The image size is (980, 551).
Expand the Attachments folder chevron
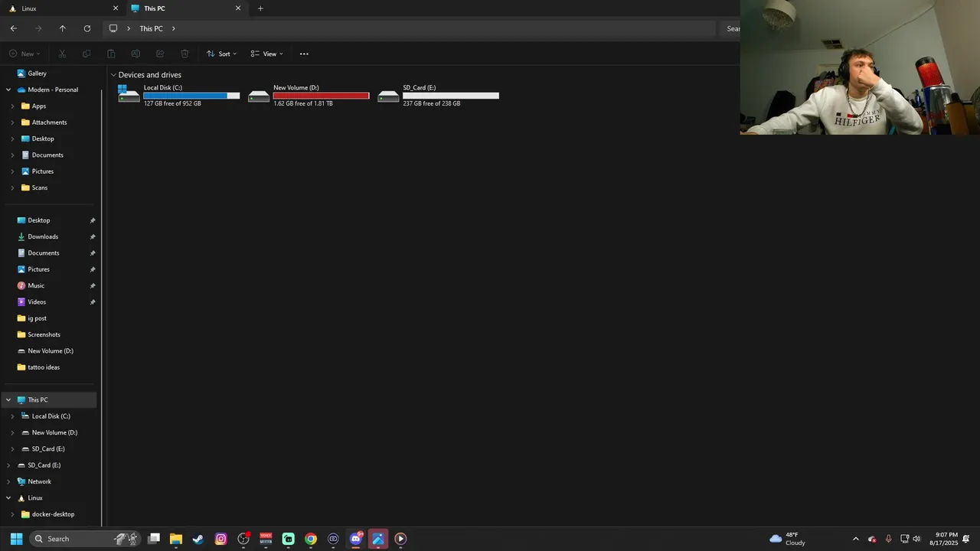12,122
